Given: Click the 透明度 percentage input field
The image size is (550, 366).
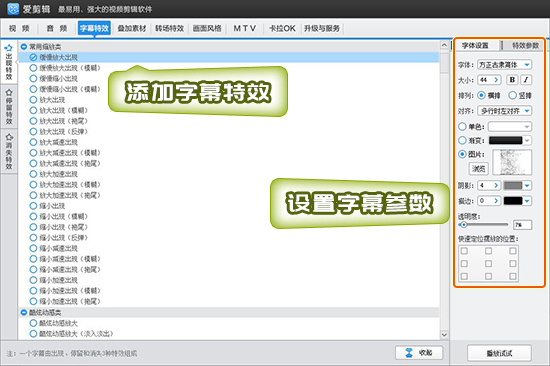Looking at the screenshot, I should [522, 225].
